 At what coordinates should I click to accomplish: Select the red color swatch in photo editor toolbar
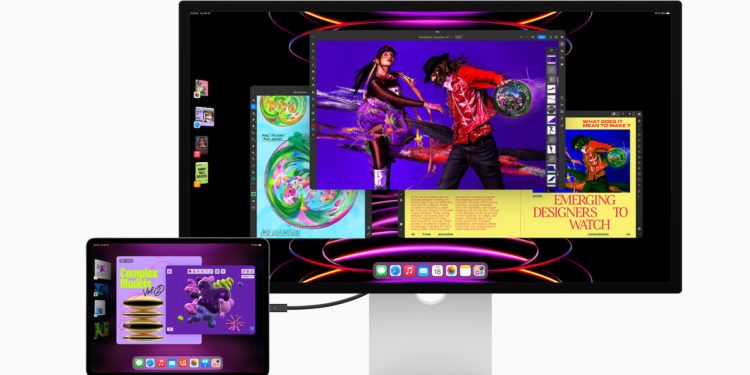[x=313, y=126]
